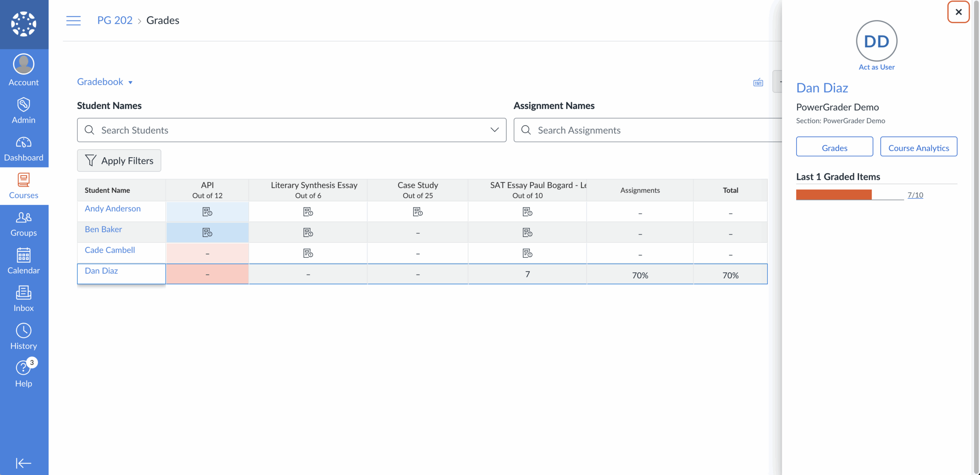Open the Admin shield icon
980x475 pixels.
pyautogui.click(x=24, y=110)
